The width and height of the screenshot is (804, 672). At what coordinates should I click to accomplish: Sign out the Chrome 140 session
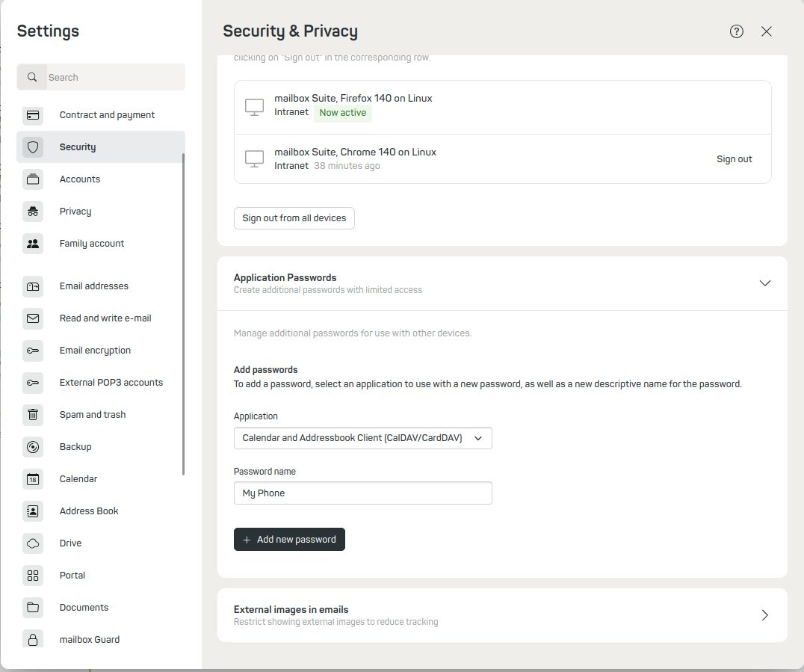pyautogui.click(x=734, y=159)
